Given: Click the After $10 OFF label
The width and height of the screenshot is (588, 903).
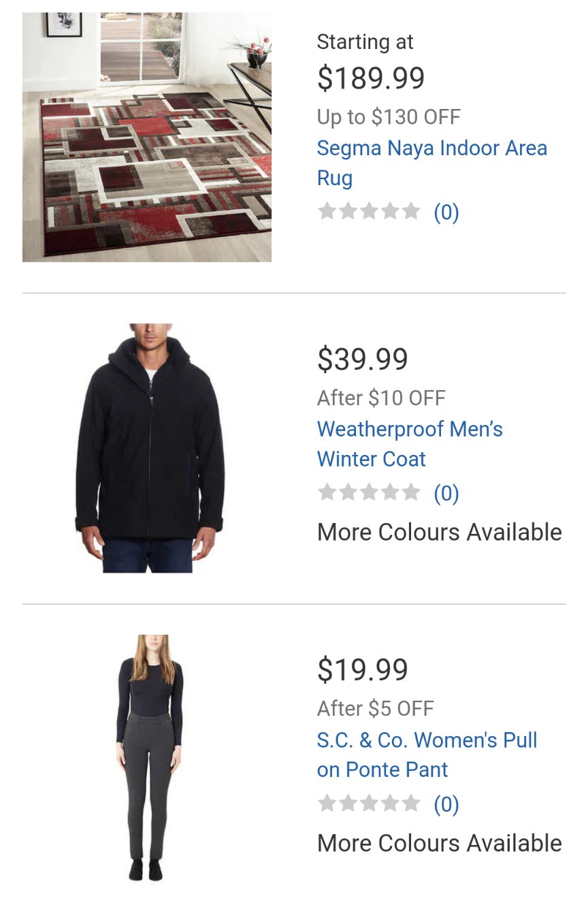Looking at the screenshot, I should click(x=381, y=398).
